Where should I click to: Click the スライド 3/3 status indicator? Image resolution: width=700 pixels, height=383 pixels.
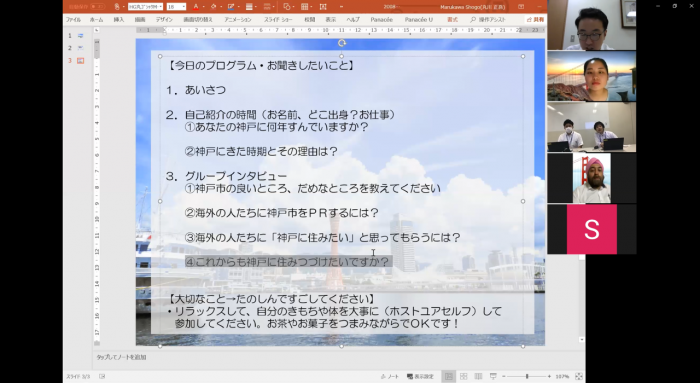78,377
